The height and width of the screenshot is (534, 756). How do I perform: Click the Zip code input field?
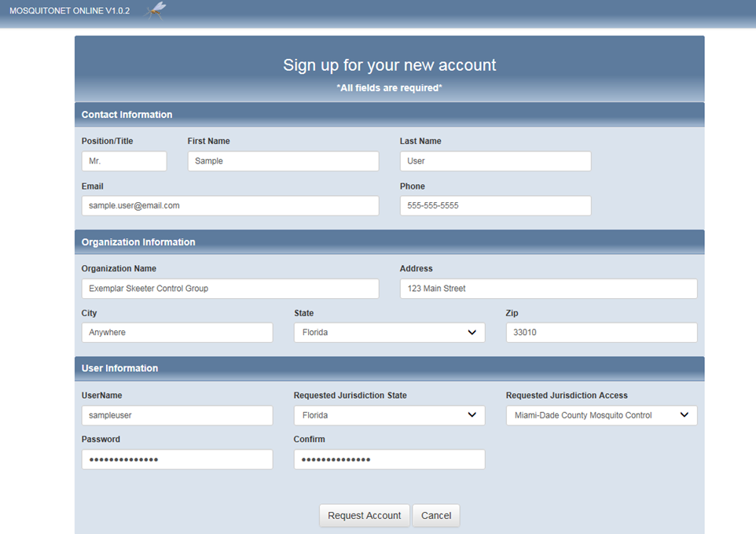(601, 333)
